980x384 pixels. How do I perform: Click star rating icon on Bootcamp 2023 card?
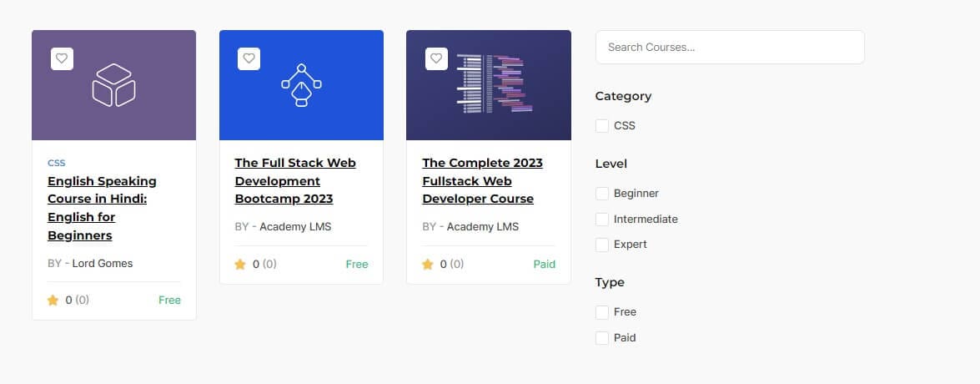240,265
